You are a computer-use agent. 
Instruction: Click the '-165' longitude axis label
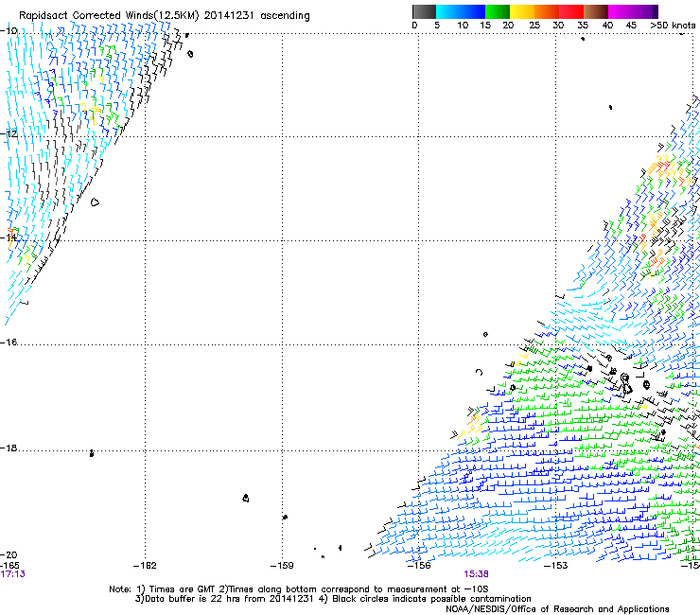(9, 566)
